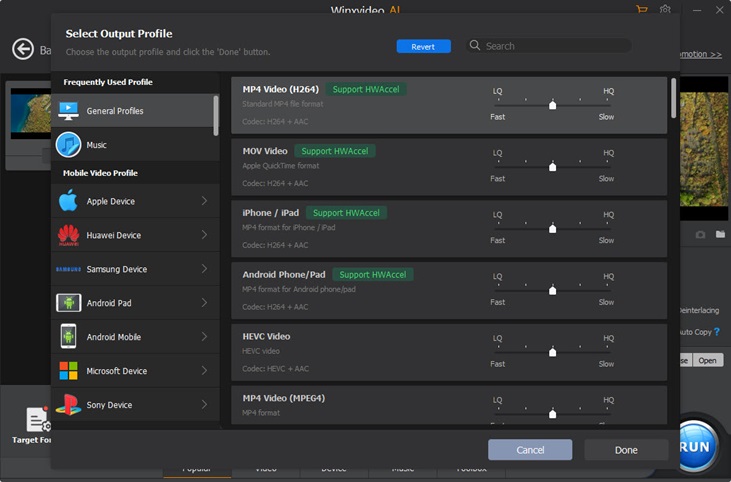Image resolution: width=731 pixels, height=482 pixels.
Task: Expand Microsoft Device chevron
Action: (x=204, y=371)
